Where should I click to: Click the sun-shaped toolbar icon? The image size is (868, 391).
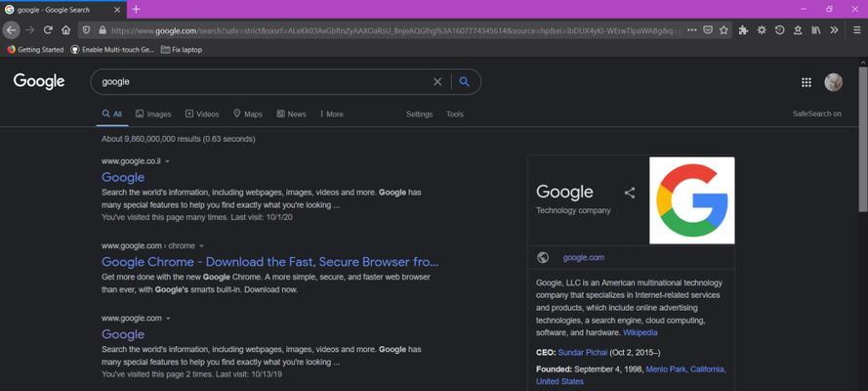[762, 30]
